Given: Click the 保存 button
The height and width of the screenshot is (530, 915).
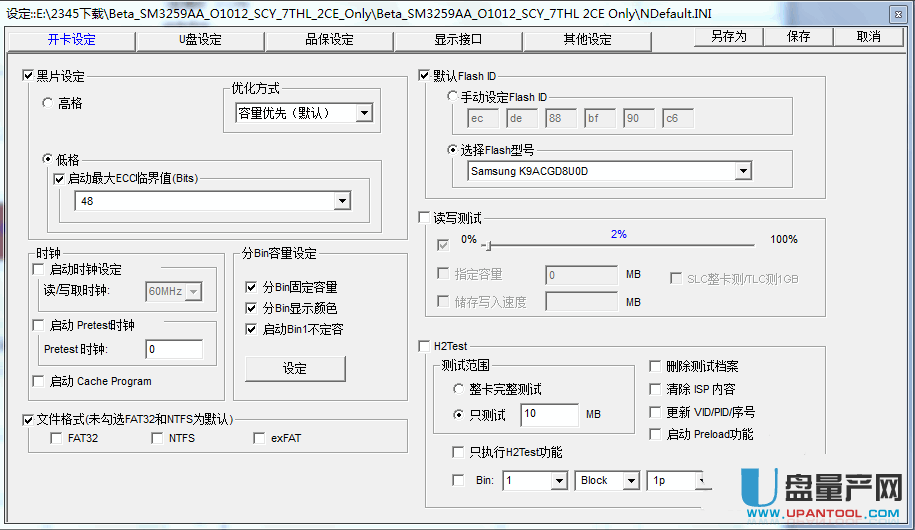Looking at the screenshot, I should (x=798, y=36).
